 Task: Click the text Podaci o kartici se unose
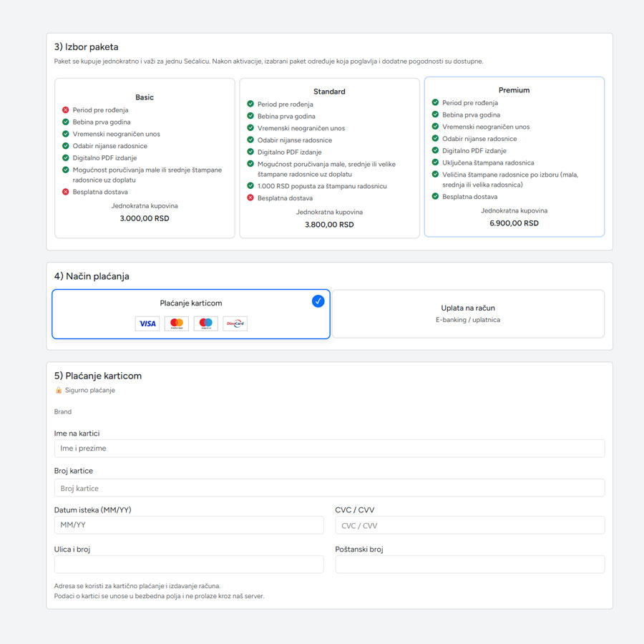160,596
